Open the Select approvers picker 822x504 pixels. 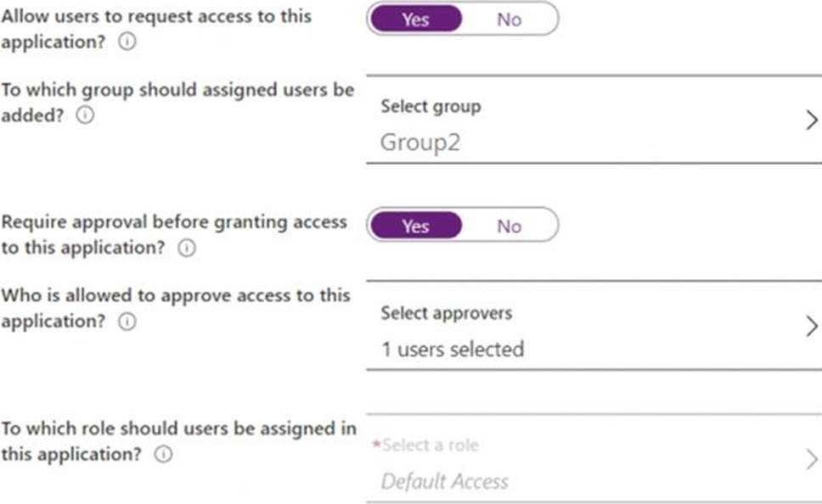[x=448, y=312]
